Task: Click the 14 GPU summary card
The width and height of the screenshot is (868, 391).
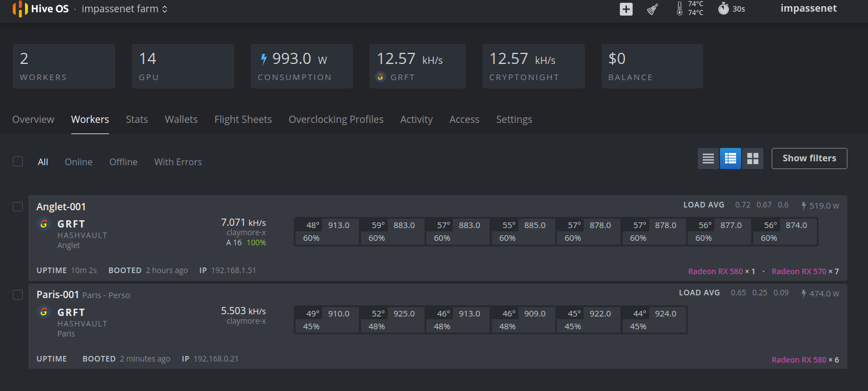Action: 183,66
